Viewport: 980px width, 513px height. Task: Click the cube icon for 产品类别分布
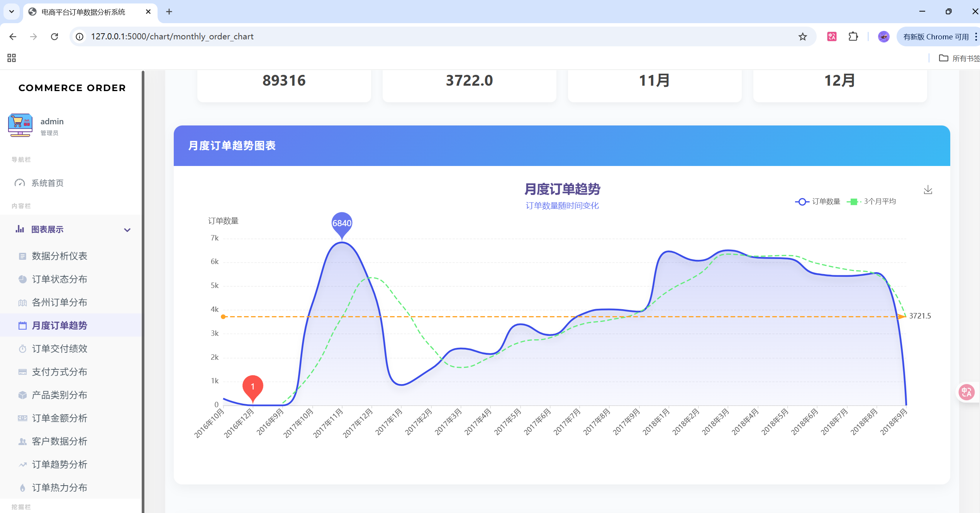pos(22,395)
